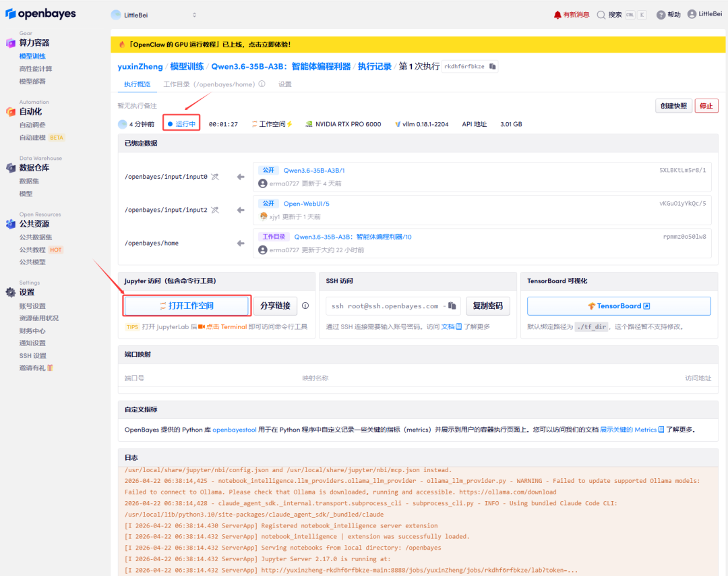Image resolution: width=728 pixels, height=576 pixels.
Task: Click the 打开工作空间 button
Action: click(187, 306)
